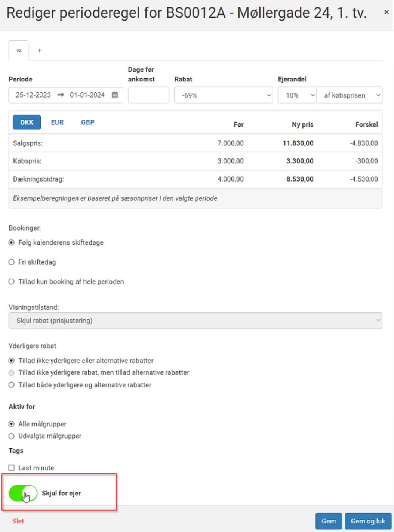Switch to the GBP currency tab
This screenshot has height=532, width=394.
point(88,123)
